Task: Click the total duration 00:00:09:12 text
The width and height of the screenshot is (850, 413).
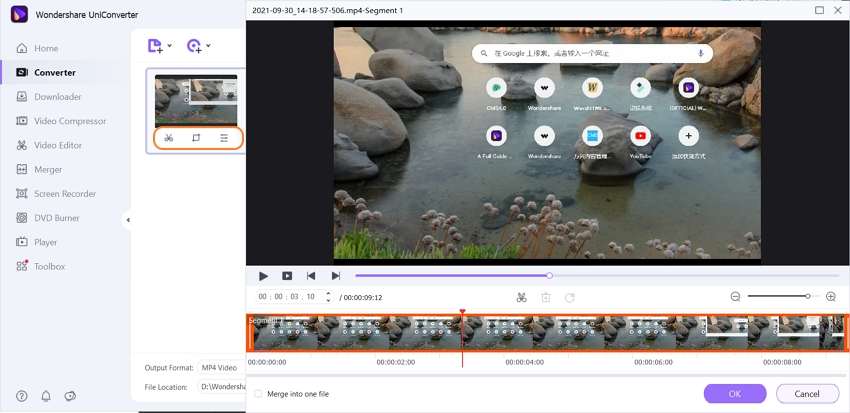Action: tap(363, 298)
